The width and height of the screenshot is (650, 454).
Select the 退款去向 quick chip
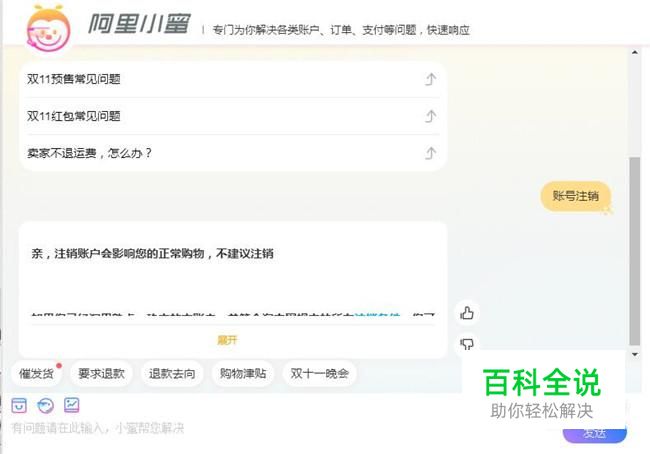172,374
